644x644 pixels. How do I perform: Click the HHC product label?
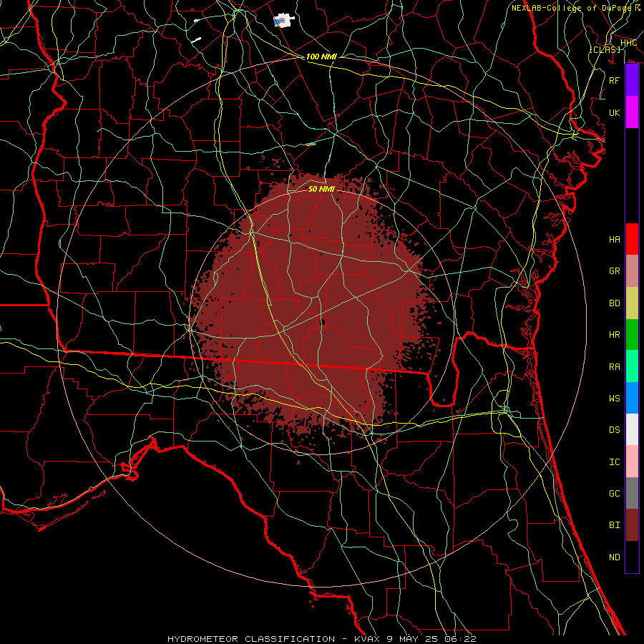coord(628,43)
